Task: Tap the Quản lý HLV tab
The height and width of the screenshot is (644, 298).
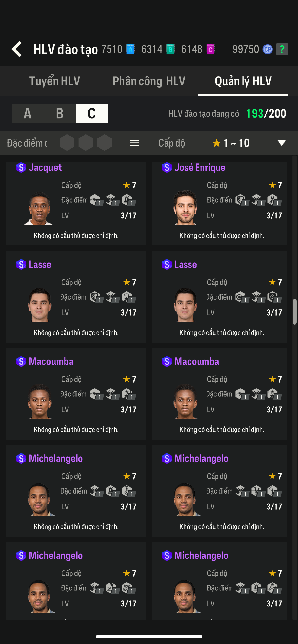Action: coord(243,81)
